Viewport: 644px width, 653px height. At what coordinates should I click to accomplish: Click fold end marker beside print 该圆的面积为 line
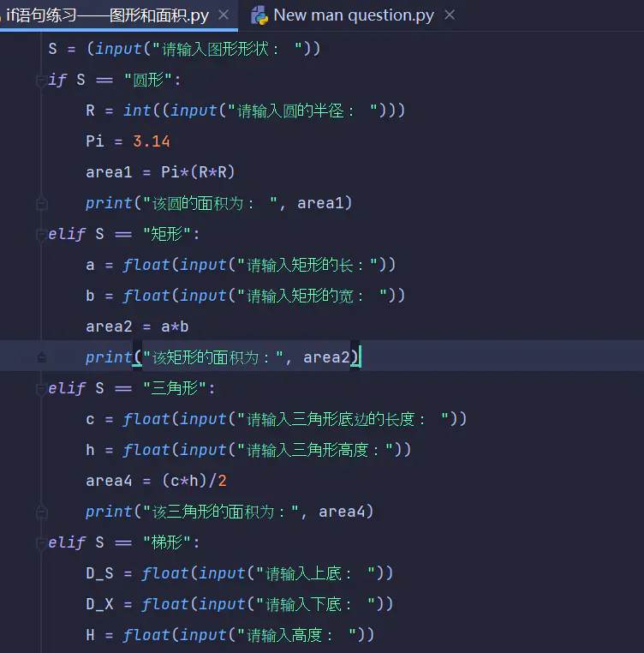[x=41, y=203]
